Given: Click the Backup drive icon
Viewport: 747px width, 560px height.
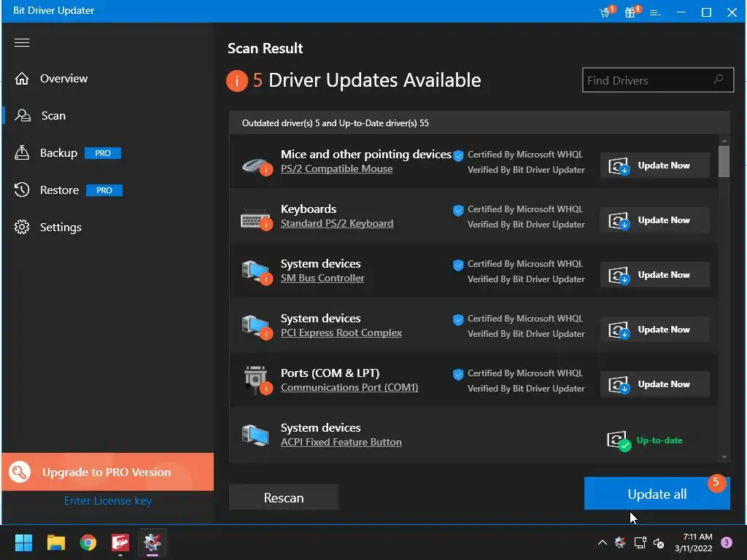Looking at the screenshot, I should (22, 152).
